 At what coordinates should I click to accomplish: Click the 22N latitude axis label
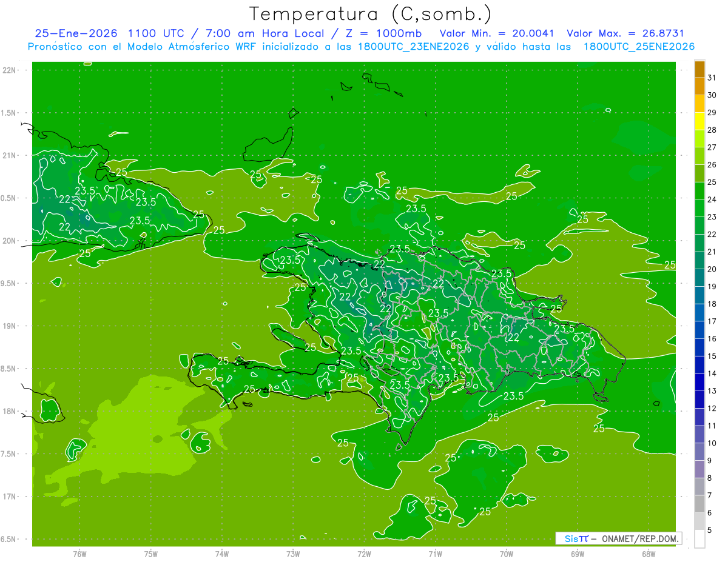pos(10,70)
